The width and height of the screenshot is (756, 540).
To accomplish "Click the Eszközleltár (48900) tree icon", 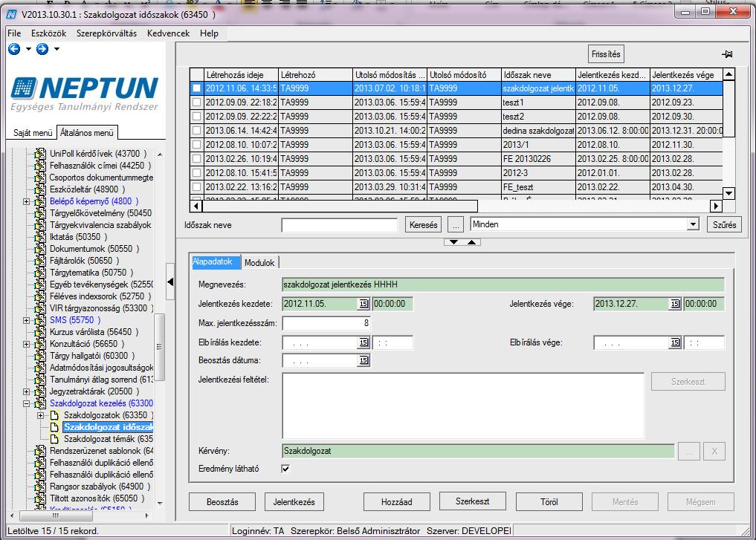I will [x=40, y=189].
